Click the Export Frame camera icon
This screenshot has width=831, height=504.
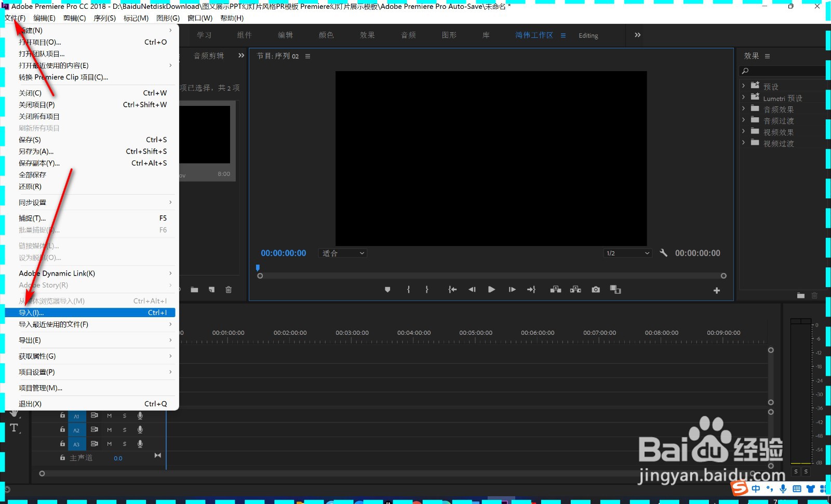[x=596, y=290]
